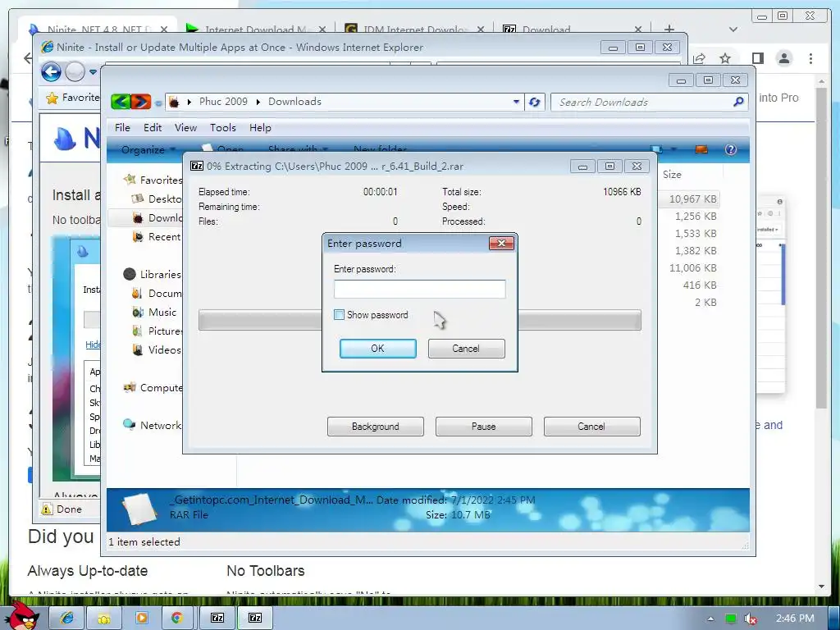Open media player from taskbar

(x=142, y=618)
